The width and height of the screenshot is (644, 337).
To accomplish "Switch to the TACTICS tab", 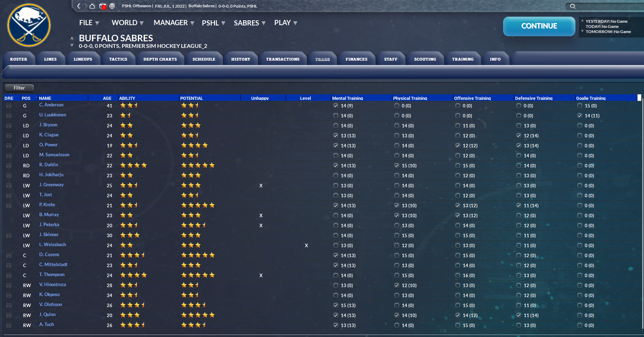I will click(118, 59).
